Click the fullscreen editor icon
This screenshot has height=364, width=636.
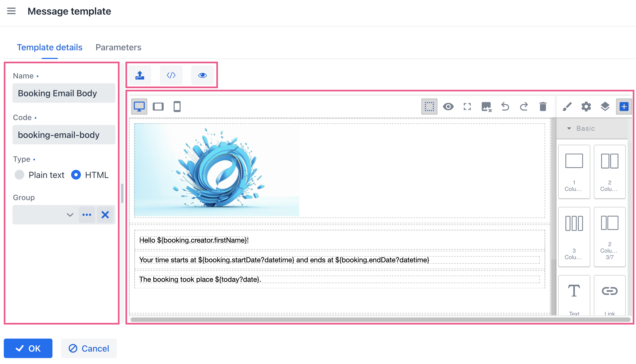click(467, 107)
